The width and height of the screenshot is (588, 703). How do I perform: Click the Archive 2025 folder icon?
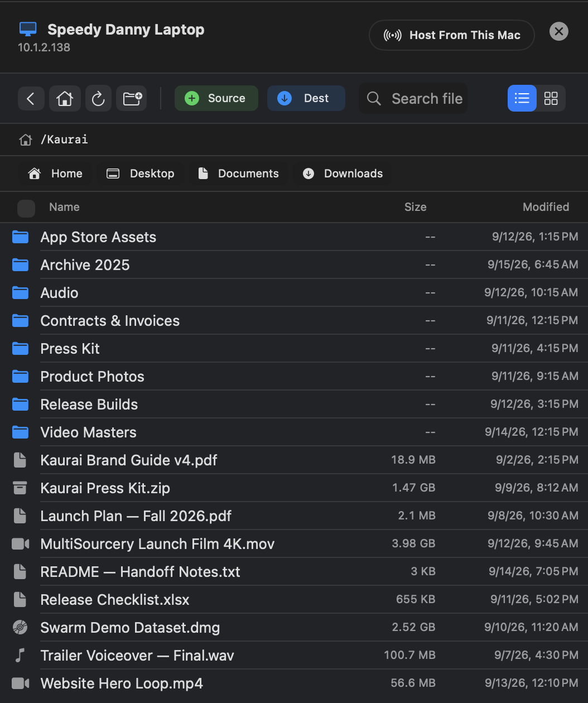click(21, 265)
